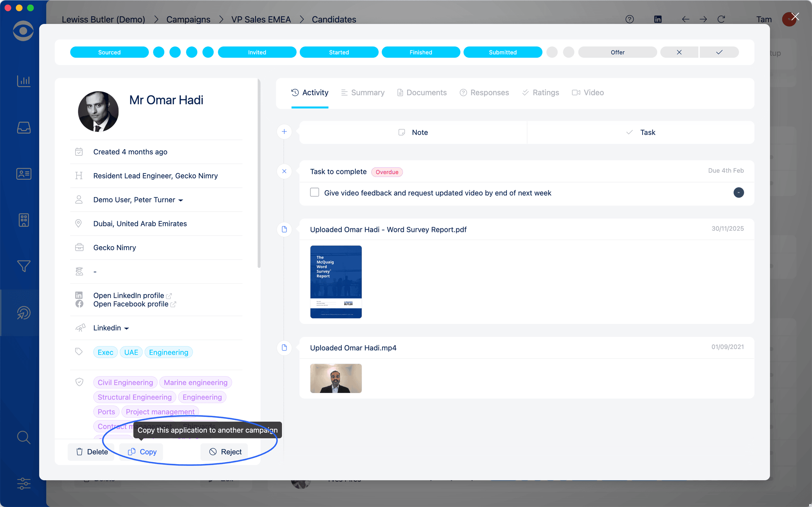The width and height of the screenshot is (812, 507).
Task: Click the refresh arrow icon
Action: pyautogui.click(x=721, y=19)
